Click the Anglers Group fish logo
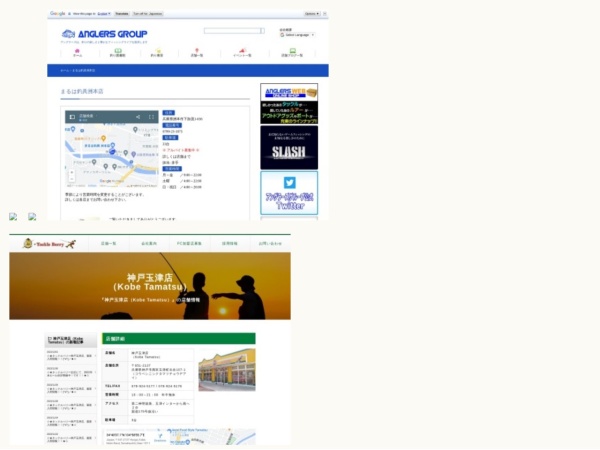 tap(68, 34)
